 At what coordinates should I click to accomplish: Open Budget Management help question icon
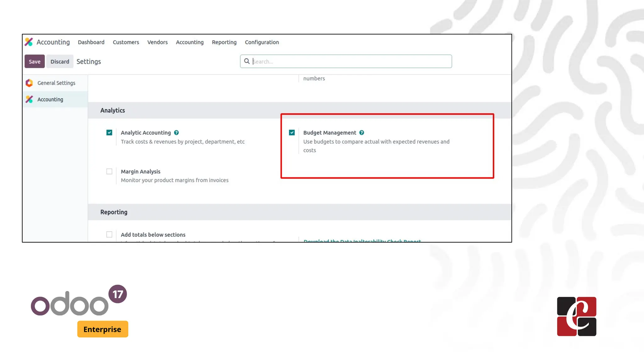point(362,133)
